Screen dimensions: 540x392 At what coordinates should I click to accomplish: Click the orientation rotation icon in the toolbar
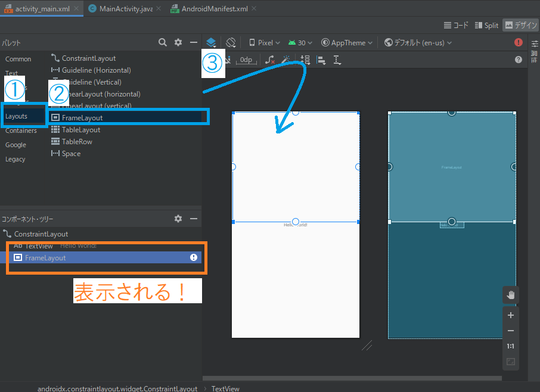pyautogui.click(x=231, y=42)
